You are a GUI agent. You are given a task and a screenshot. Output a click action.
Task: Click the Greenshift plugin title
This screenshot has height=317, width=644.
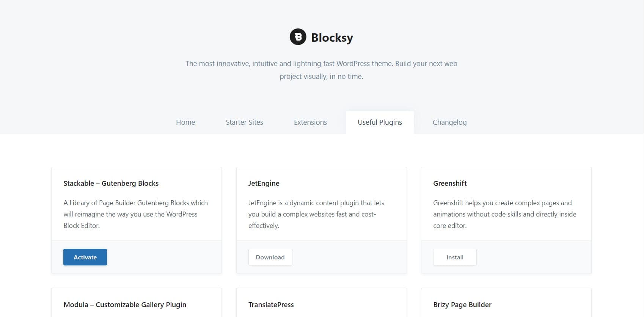(450, 183)
